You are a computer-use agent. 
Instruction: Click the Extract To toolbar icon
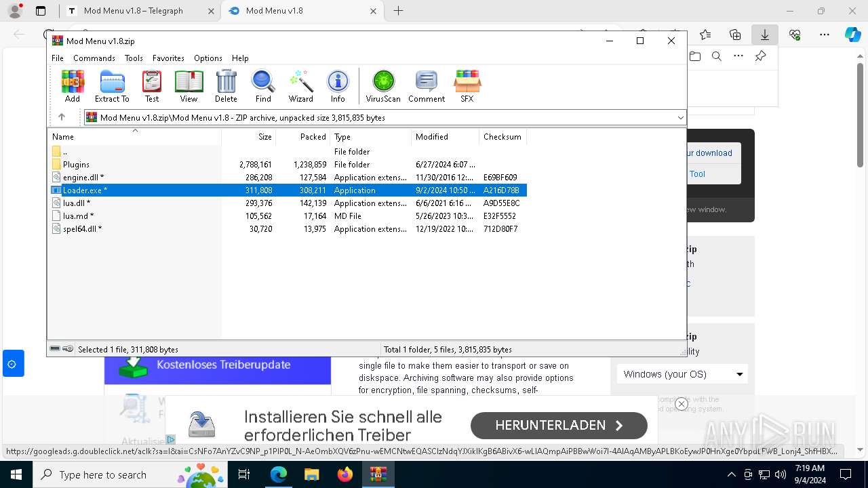click(112, 86)
